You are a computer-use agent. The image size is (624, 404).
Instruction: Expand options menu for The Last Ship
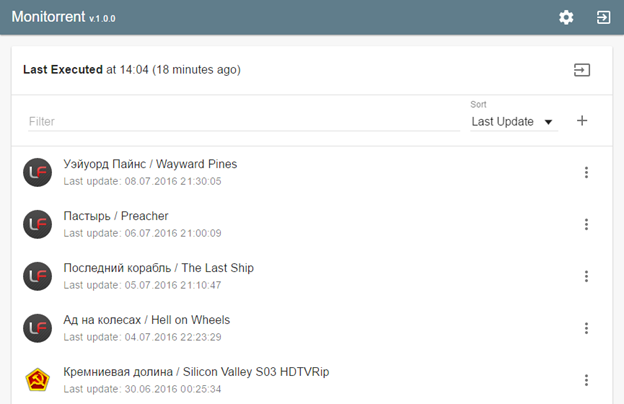pyautogui.click(x=586, y=277)
